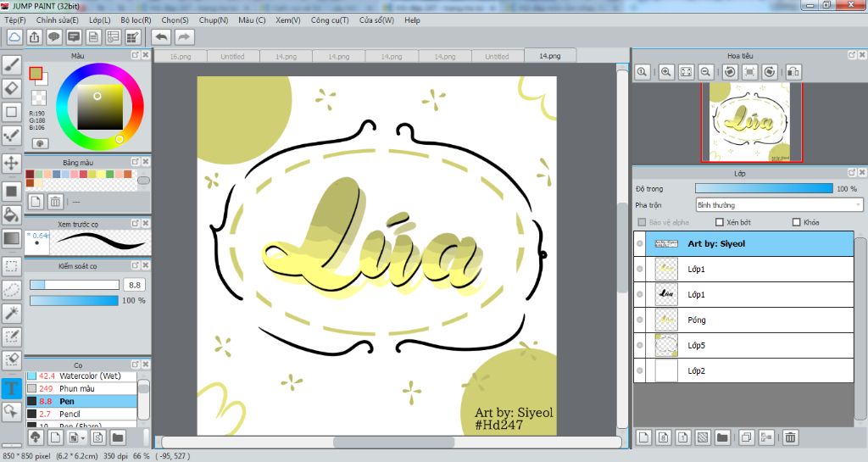
Task: Click the foreground color swatch
Action: coord(36,73)
